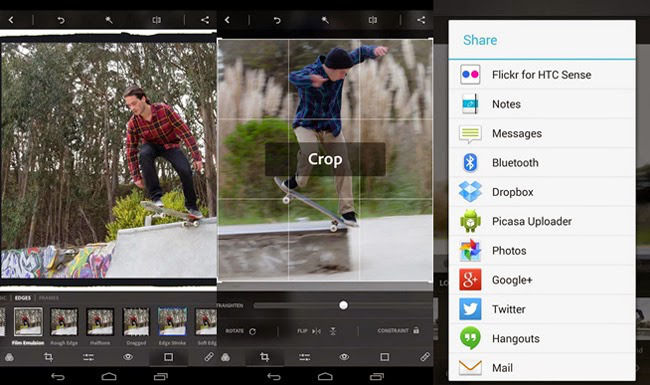The width and height of the screenshot is (650, 385).
Task: Open red-eye tool on the Crop screen
Action: [x=344, y=357]
